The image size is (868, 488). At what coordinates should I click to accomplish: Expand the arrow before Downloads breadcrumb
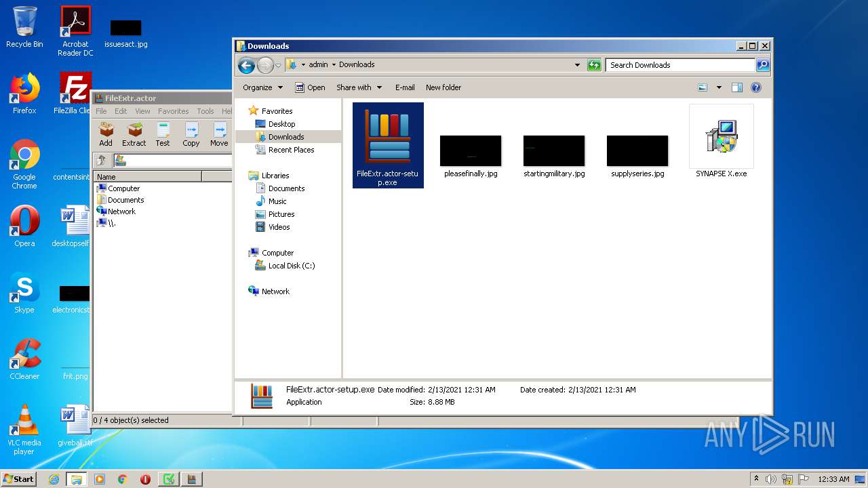334,65
